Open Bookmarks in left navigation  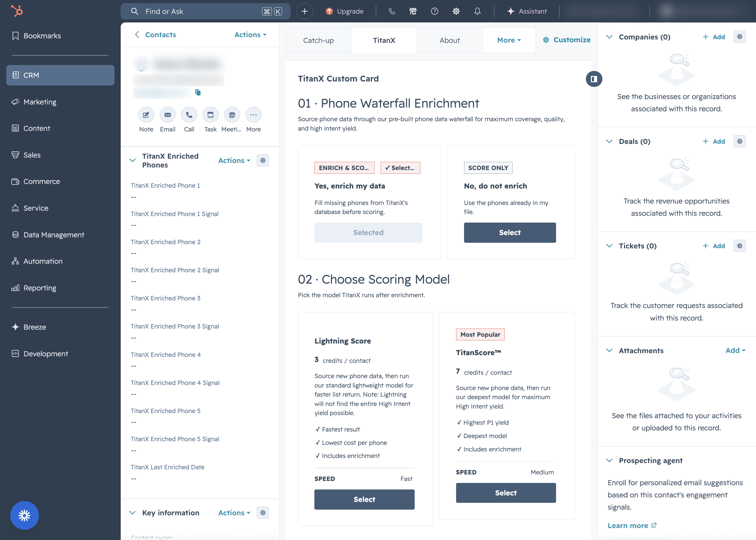(37, 36)
